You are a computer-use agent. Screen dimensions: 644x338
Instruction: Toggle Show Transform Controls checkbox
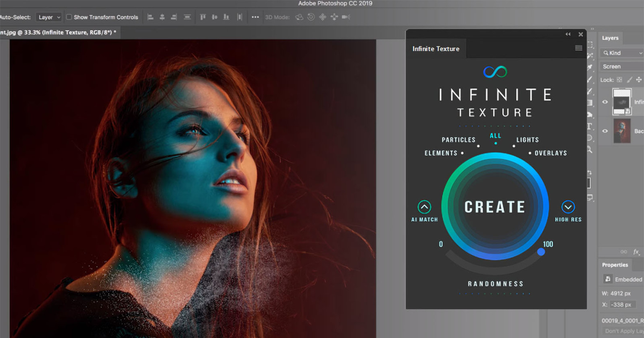point(69,17)
